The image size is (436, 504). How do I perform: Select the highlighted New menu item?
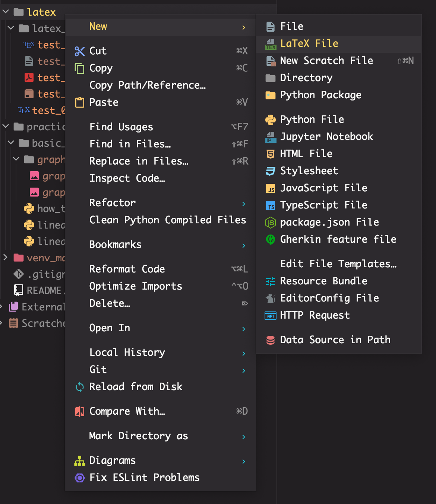pyautogui.click(x=161, y=27)
